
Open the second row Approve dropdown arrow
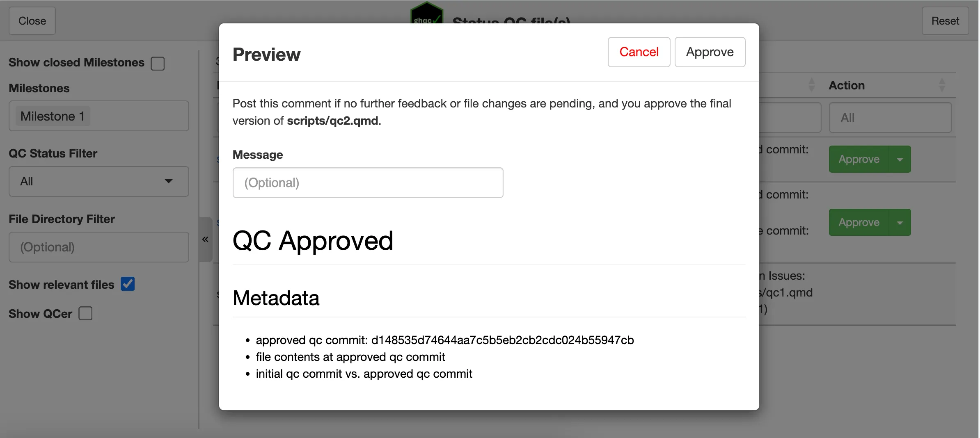900,223
